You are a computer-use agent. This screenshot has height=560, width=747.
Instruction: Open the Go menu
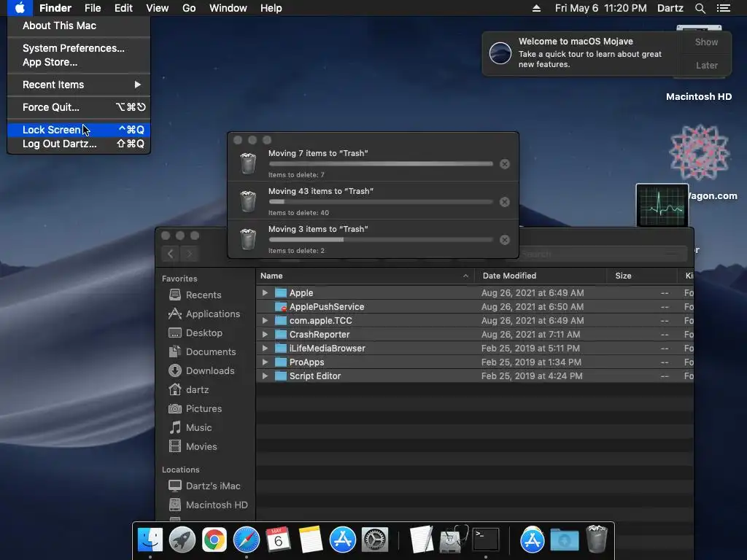click(189, 8)
